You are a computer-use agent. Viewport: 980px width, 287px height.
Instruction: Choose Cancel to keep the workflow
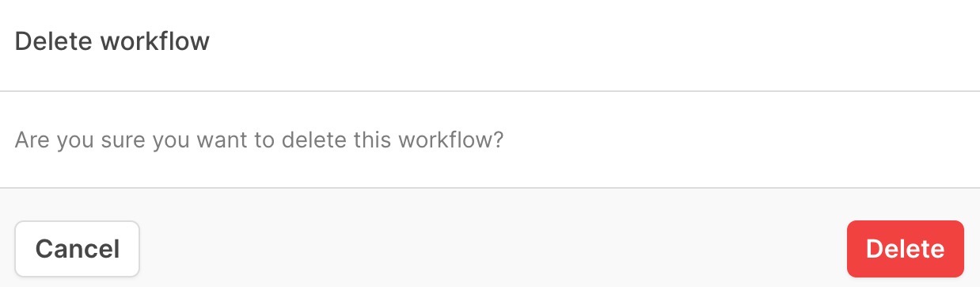click(x=78, y=249)
